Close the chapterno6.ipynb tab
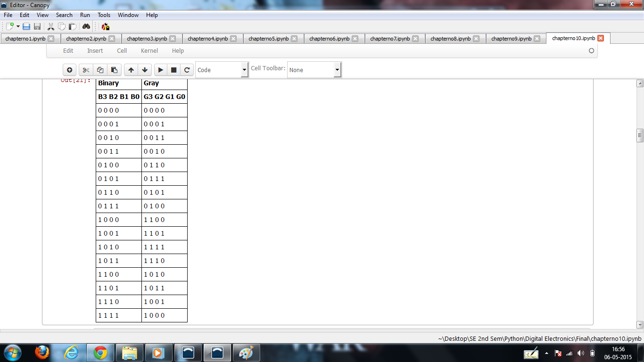 coord(355,39)
